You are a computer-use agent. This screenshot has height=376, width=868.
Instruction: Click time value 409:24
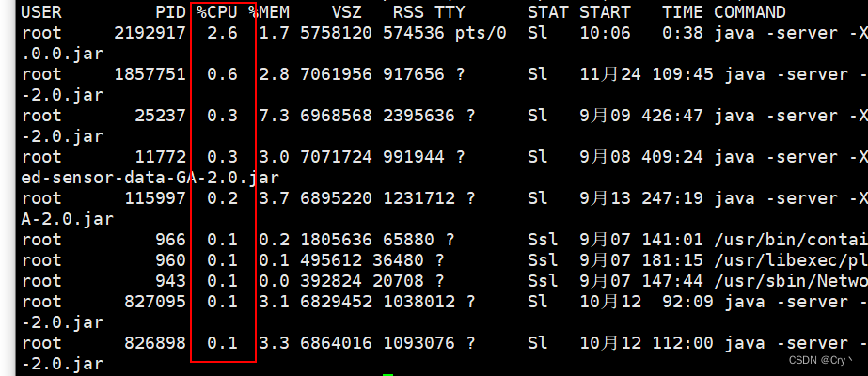tap(672, 157)
